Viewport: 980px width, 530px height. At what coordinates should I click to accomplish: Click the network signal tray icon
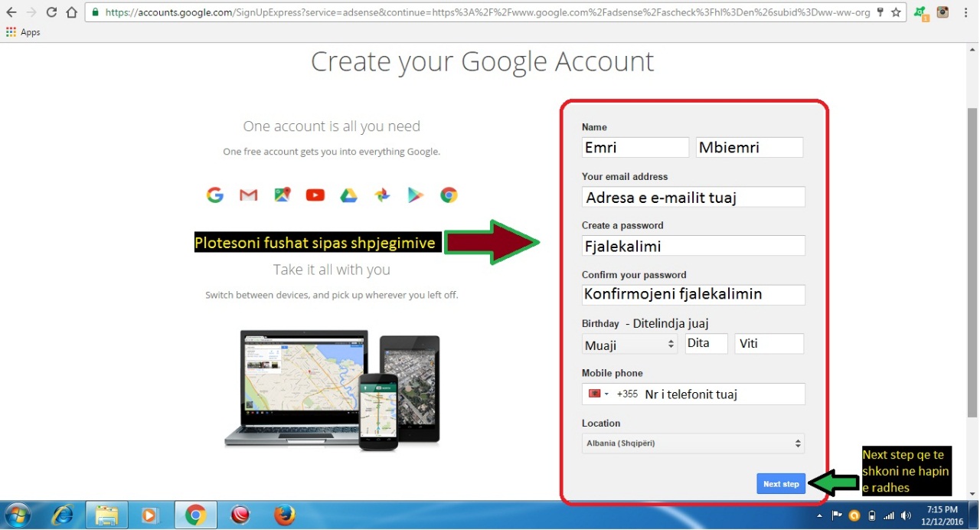click(889, 515)
